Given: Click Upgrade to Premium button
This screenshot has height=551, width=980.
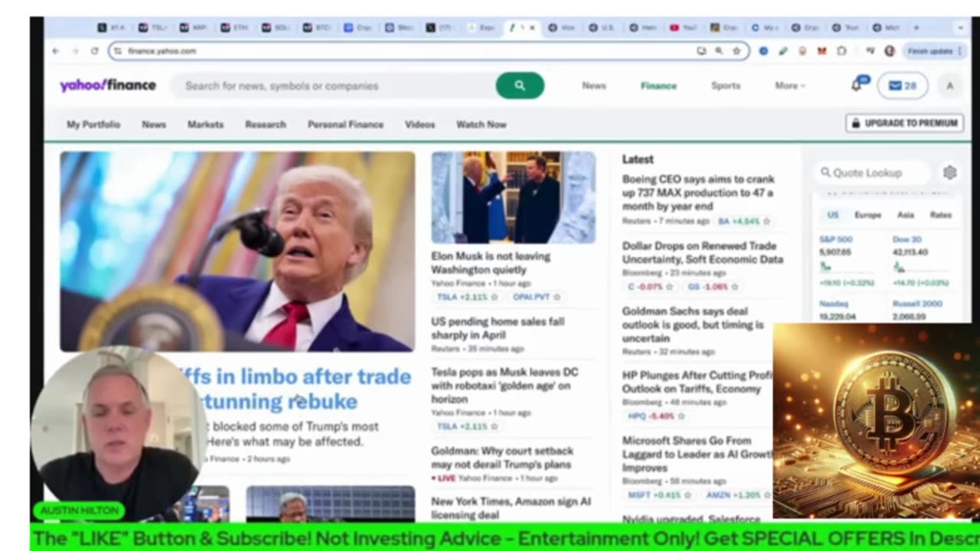Looking at the screenshot, I should pyautogui.click(x=904, y=123).
